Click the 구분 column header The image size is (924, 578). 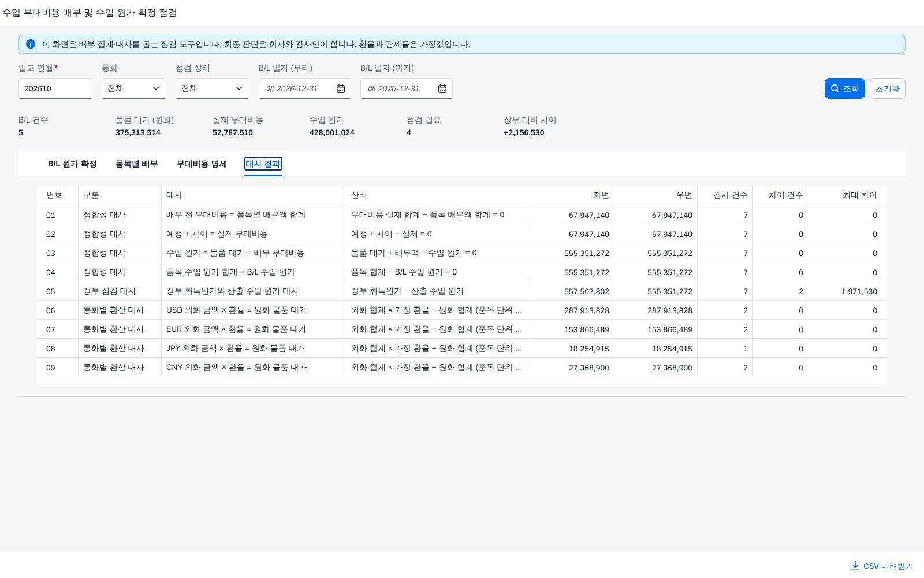tap(120, 195)
